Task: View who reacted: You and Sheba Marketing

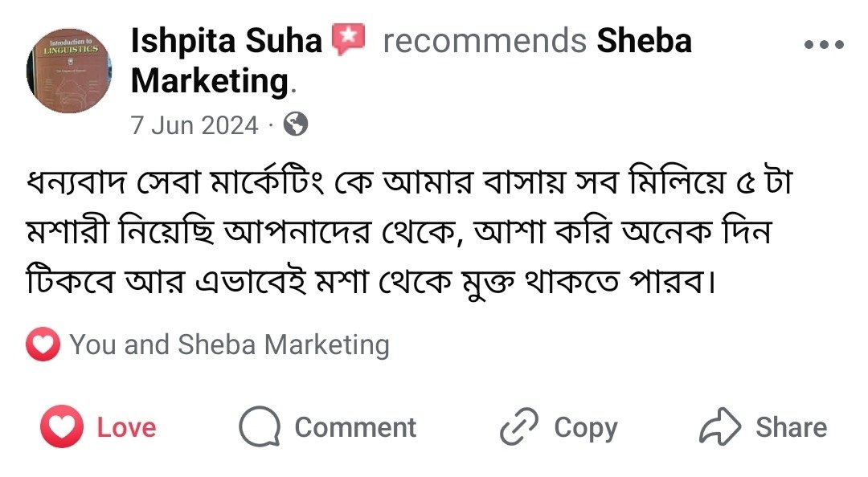Action: [x=229, y=345]
